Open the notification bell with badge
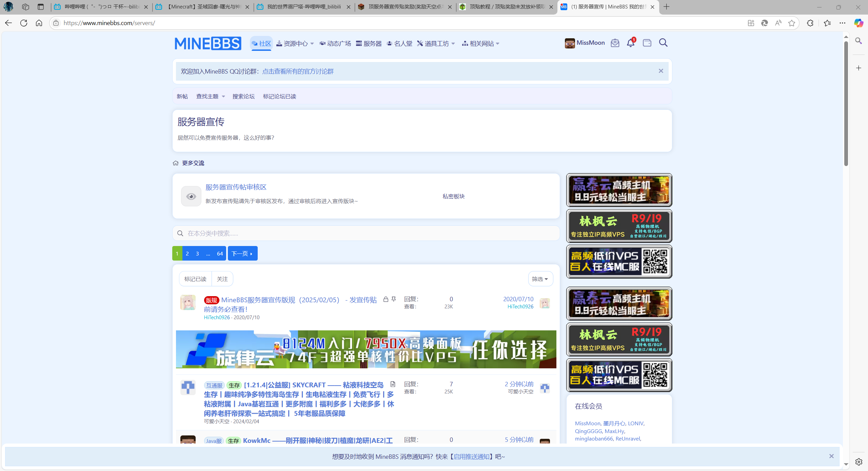The width and height of the screenshot is (868, 471). pos(631,43)
